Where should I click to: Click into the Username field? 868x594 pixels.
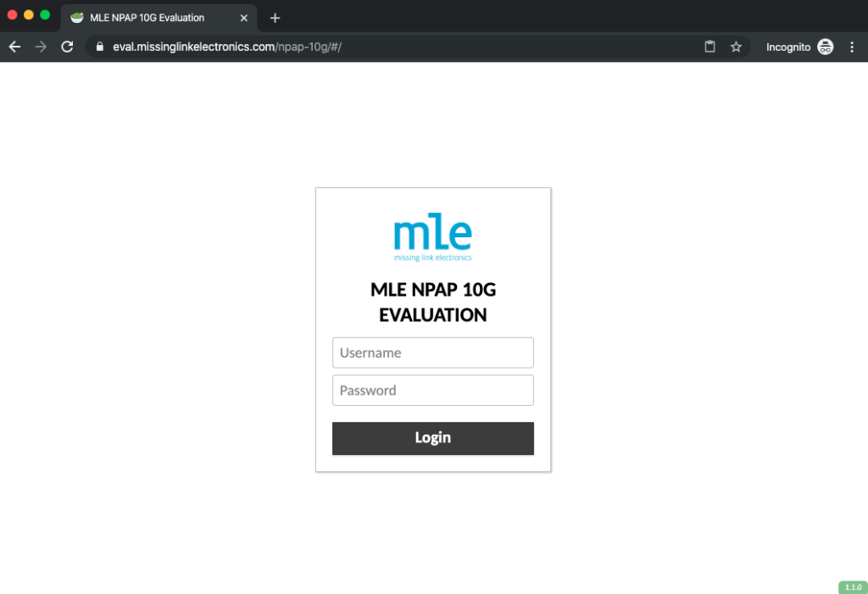click(432, 353)
